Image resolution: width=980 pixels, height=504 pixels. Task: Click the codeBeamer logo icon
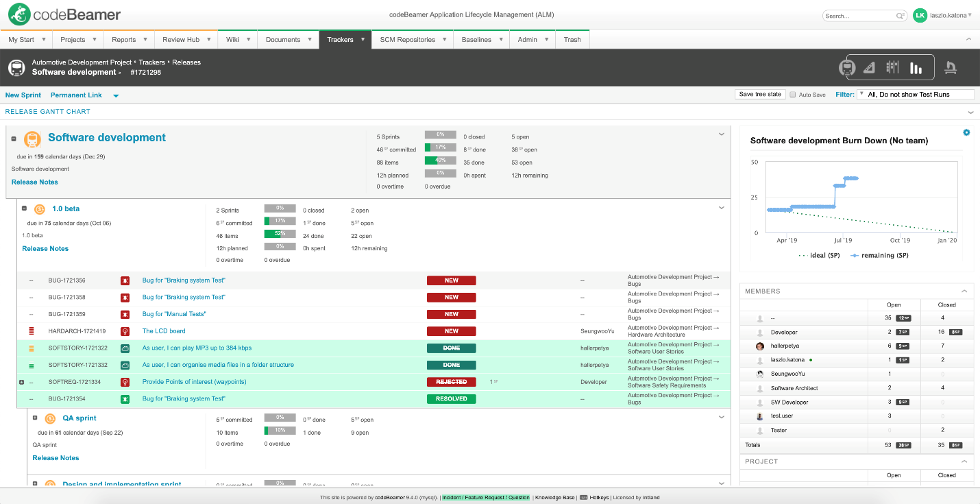pyautogui.click(x=19, y=14)
